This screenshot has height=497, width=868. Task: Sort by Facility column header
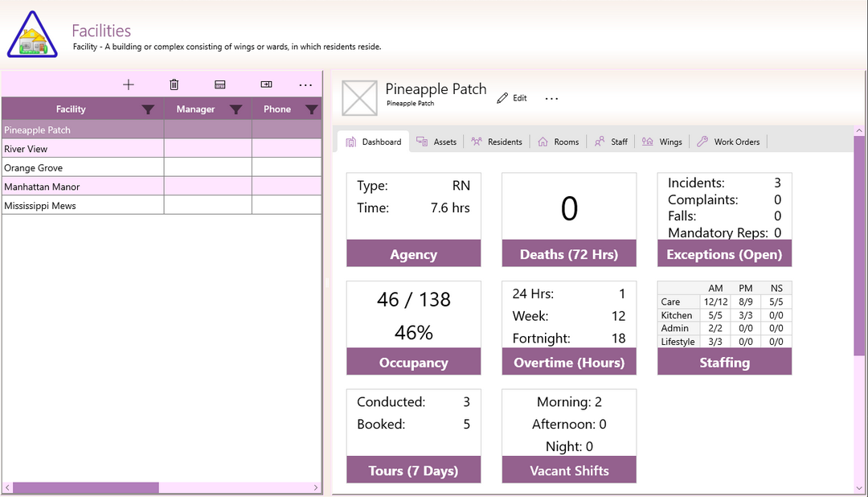[x=71, y=109]
